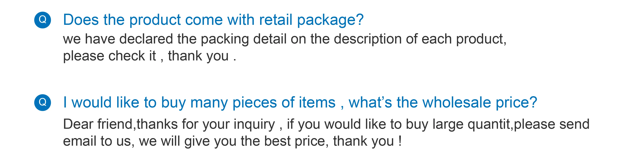Click the word 'email' in the second answer
The height and width of the screenshot is (160, 644).
(80, 141)
